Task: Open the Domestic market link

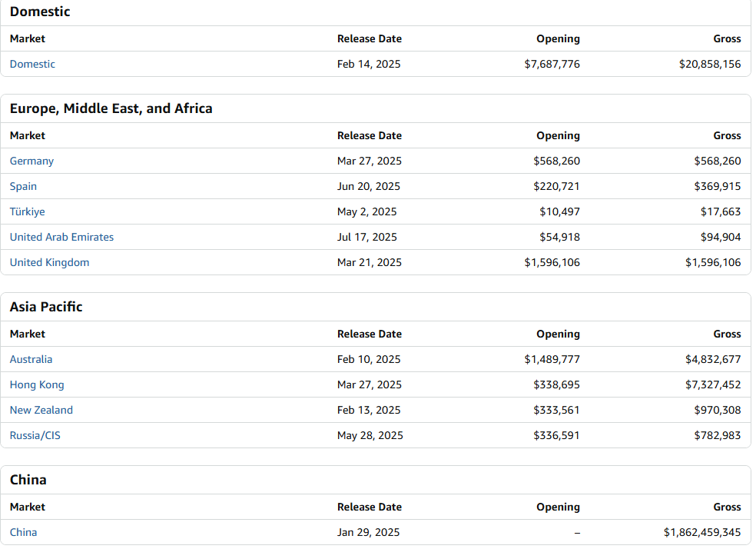Action: click(32, 64)
